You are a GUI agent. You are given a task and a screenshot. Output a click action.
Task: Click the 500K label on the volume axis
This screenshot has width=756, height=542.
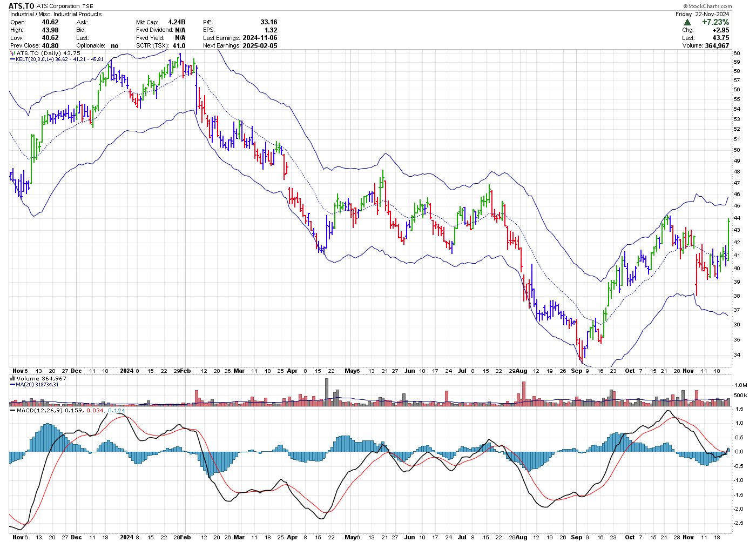741,396
